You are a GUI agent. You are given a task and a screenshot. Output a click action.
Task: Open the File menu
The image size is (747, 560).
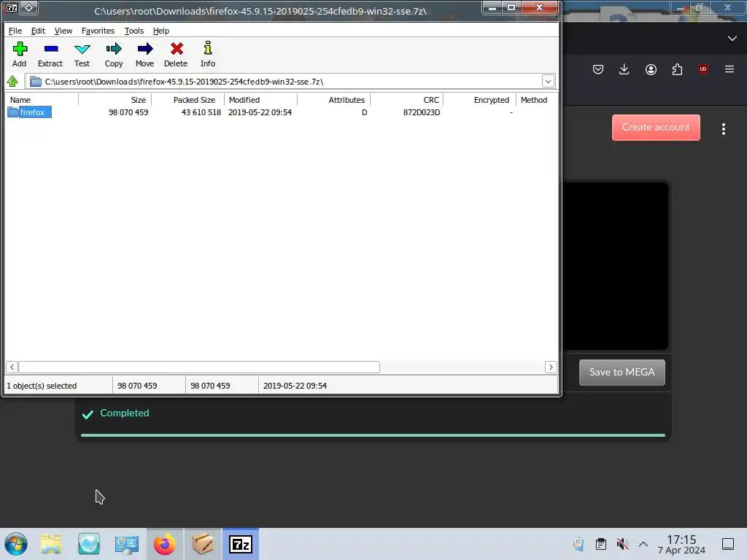click(15, 31)
